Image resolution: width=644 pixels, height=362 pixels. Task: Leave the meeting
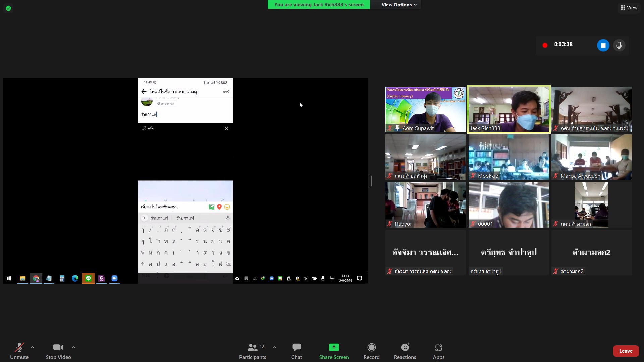(626, 351)
